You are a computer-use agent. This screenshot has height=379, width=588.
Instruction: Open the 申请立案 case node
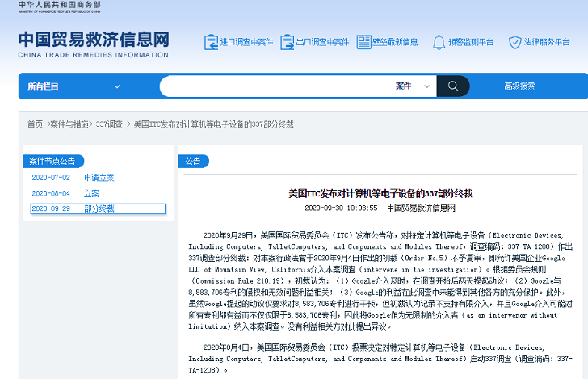pos(99,178)
